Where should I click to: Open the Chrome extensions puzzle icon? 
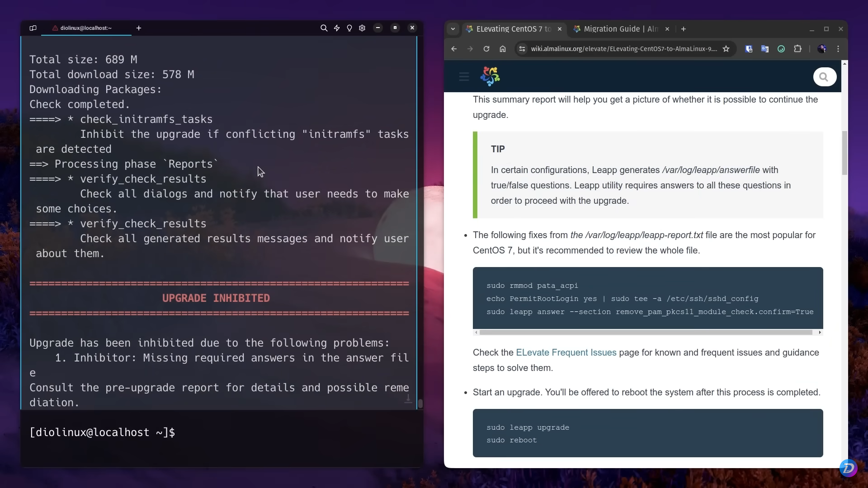coord(798,49)
